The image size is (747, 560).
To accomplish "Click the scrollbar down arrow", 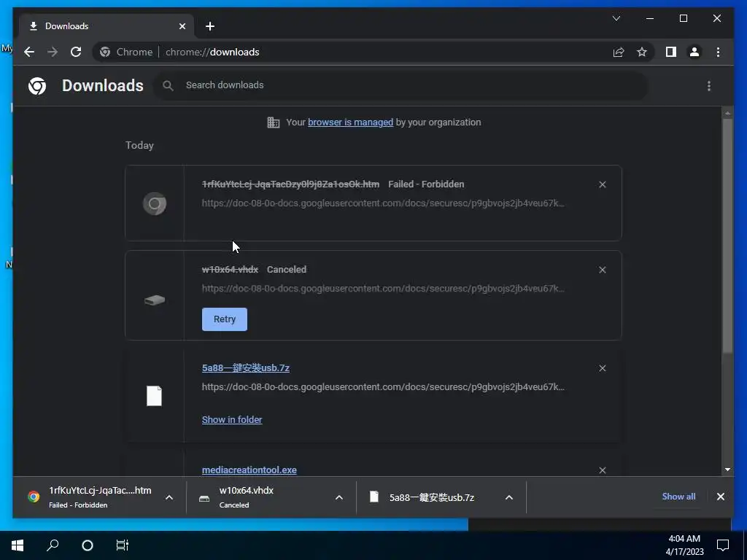I will [727, 470].
